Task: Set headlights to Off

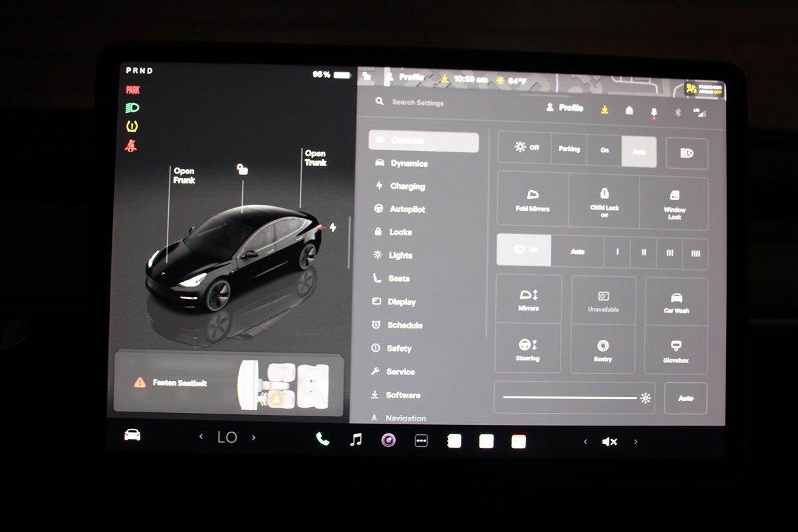Action: coord(525,148)
